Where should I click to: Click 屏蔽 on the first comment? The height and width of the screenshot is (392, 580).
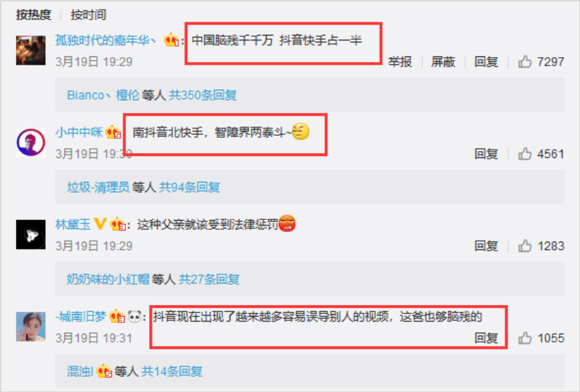pos(443,61)
